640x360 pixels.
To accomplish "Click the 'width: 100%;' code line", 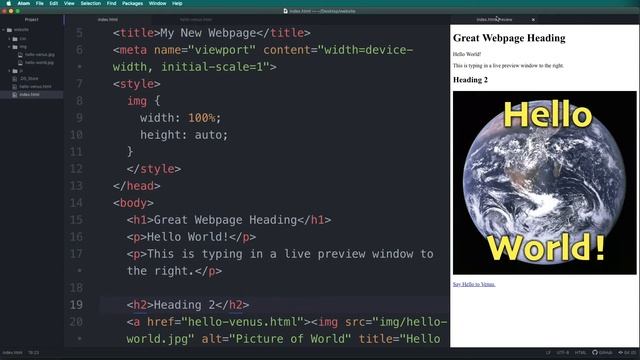I will tap(180, 118).
